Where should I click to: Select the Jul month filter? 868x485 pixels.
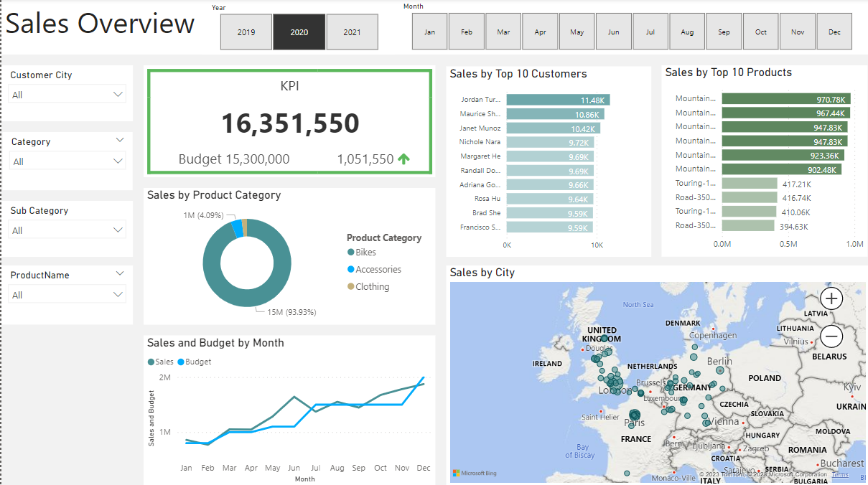(650, 32)
